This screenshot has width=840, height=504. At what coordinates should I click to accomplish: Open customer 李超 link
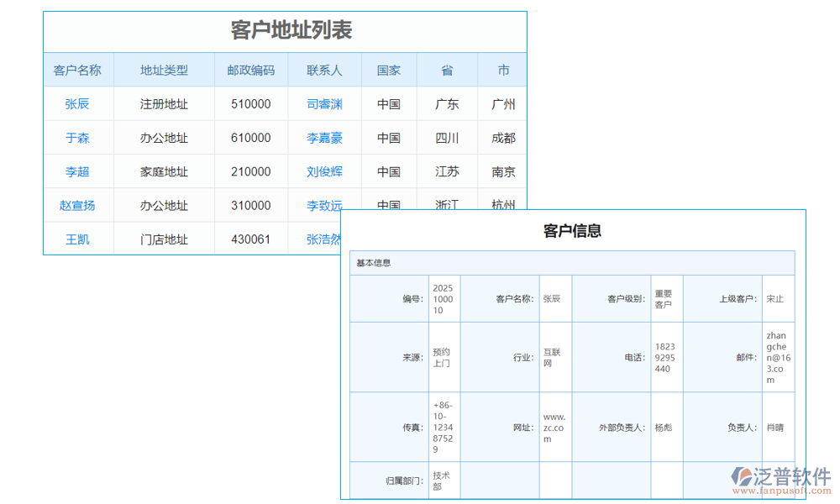[77, 171]
